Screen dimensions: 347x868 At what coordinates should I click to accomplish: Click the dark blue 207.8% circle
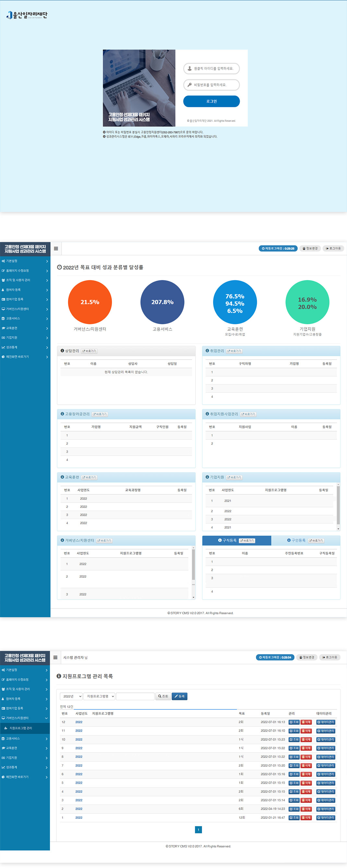(x=162, y=302)
